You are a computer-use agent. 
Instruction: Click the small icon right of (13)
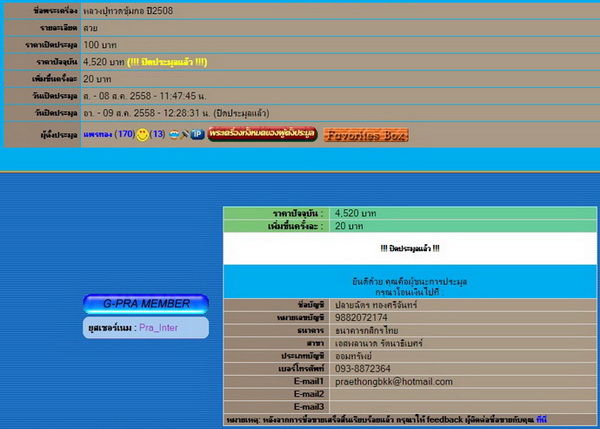click(x=175, y=134)
